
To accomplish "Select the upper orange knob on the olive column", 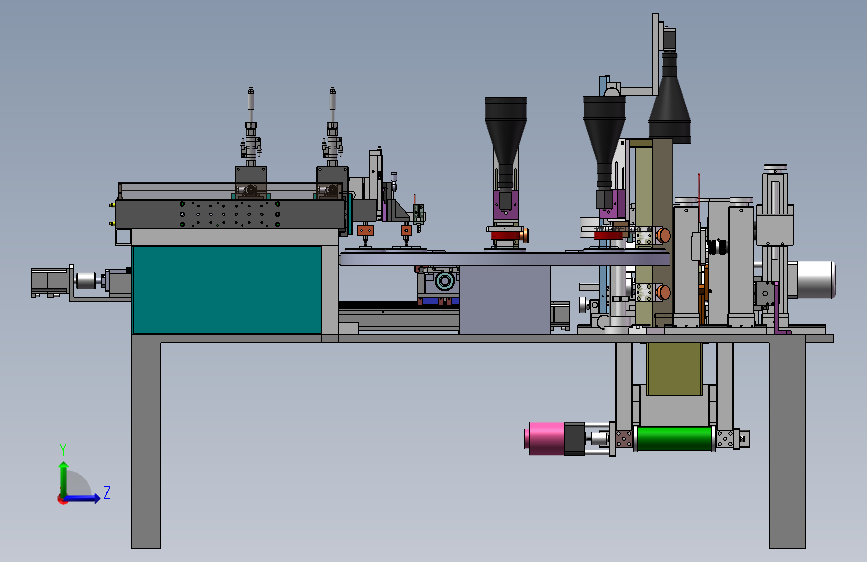I will pos(663,236).
